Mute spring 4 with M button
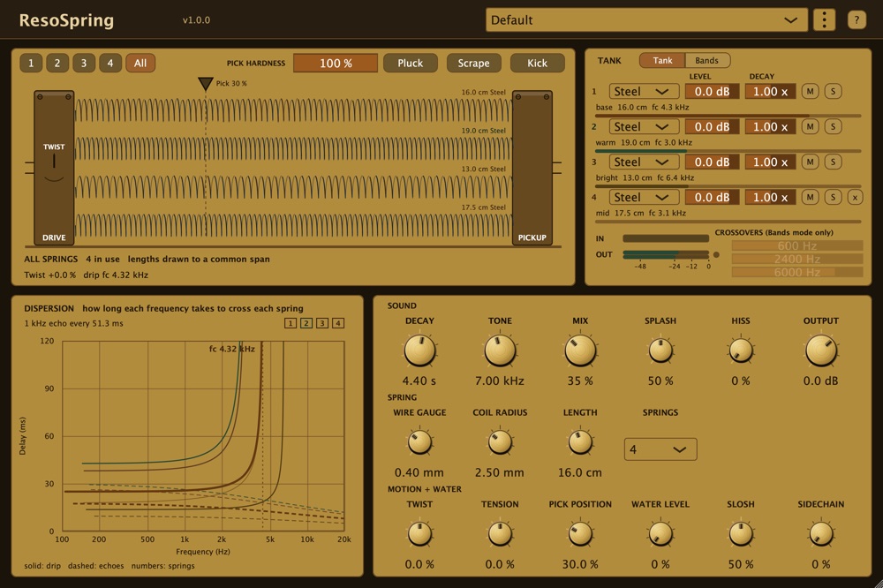Viewport: 883px width, 588px height. point(810,197)
